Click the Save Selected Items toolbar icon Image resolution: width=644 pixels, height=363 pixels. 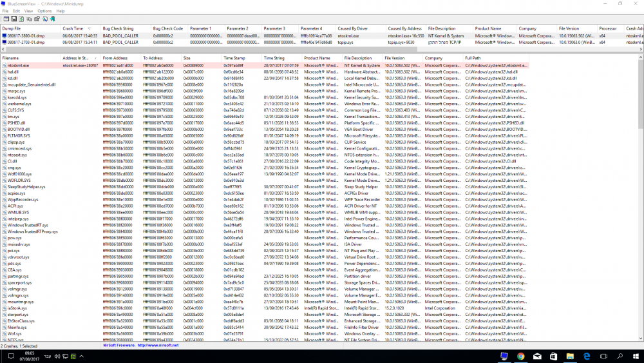tap(14, 19)
